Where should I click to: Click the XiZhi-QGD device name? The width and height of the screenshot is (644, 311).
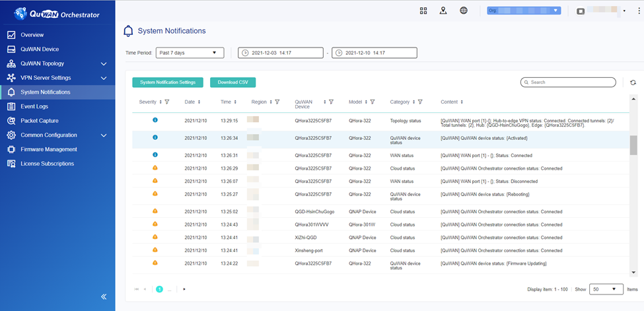tap(306, 238)
